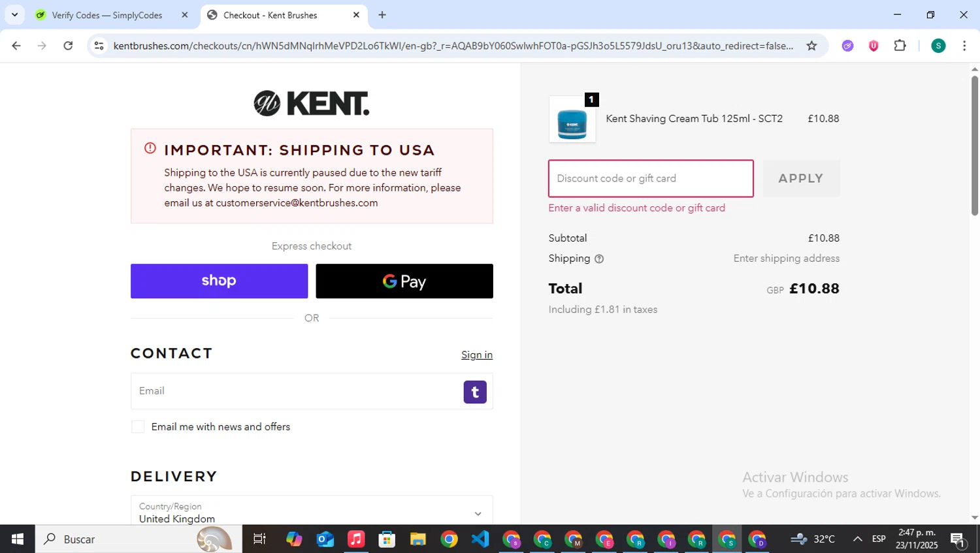Click the KENT logo at the top
The width and height of the screenshot is (980, 553).
312,103
